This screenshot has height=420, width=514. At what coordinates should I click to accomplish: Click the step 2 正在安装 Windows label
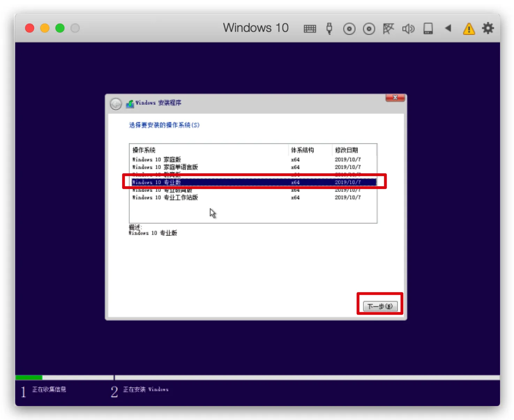[x=146, y=389]
